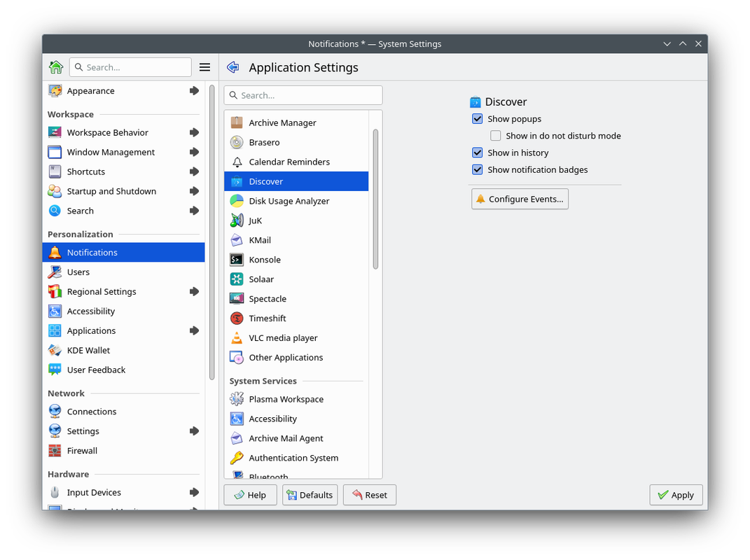Enable Show in do not disturb mode
This screenshot has height=560, width=750.
pos(496,136)
